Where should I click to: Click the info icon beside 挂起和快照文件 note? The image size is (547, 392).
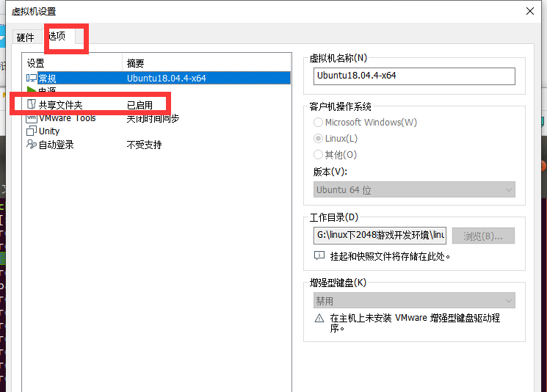pos(319,255)
